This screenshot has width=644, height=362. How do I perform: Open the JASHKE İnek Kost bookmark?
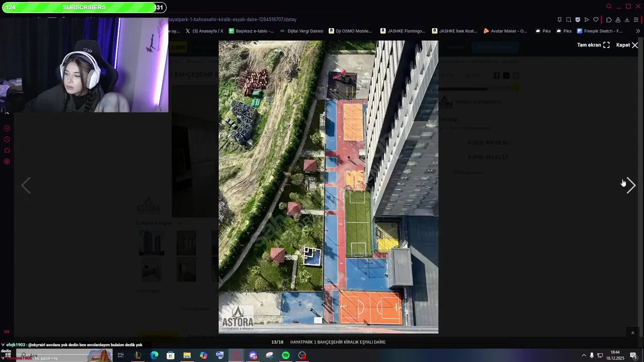pos(454,31)
